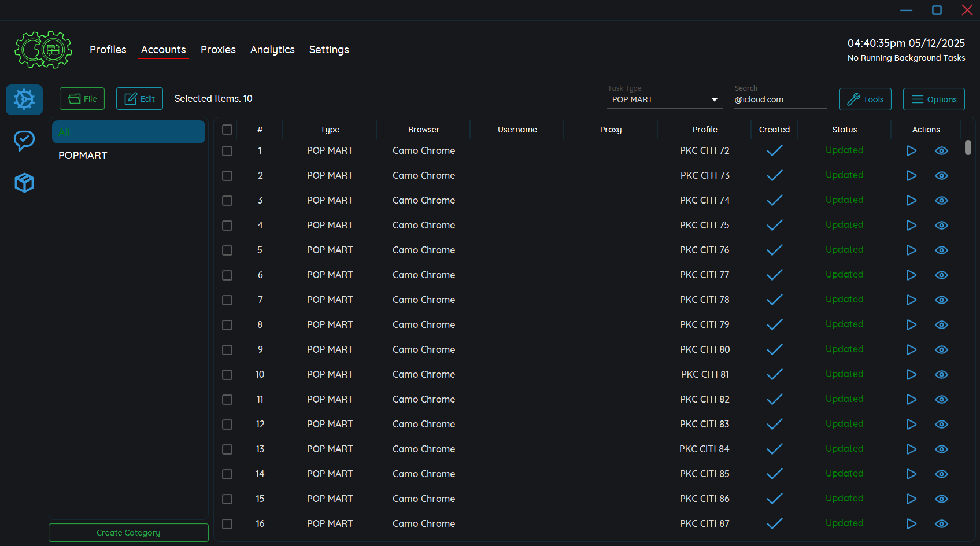This screenshot has width=980, height=546.
Task: Select row 5 checkbox
Action: pyautogui.click(x=227, y=250)
